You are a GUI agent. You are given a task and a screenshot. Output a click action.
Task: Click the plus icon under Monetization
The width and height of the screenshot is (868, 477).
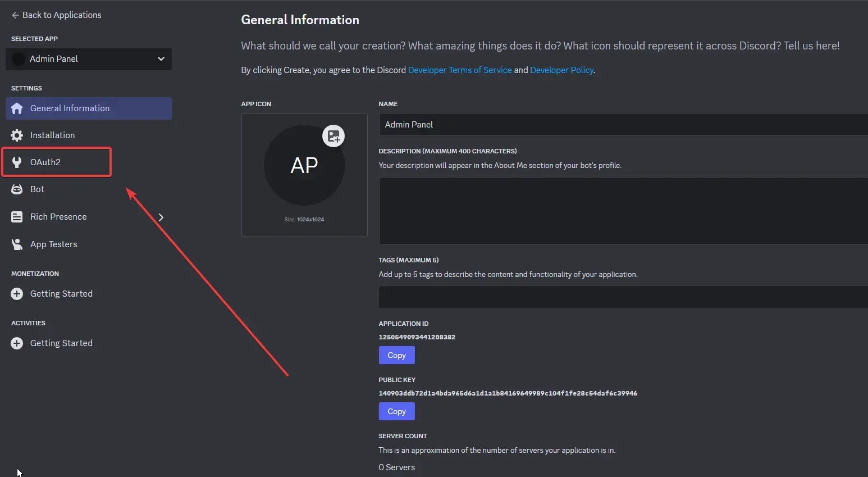(x=17, y=294)
